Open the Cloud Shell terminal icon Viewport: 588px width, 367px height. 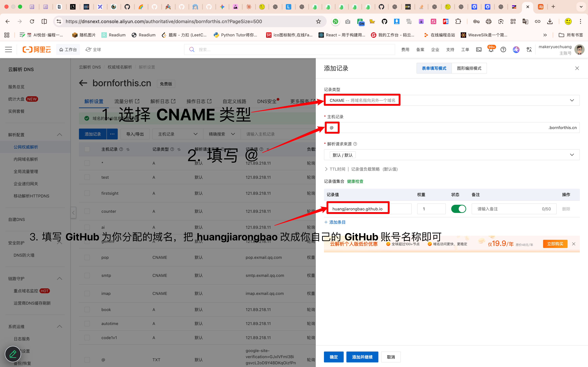[x=478, y=49]
